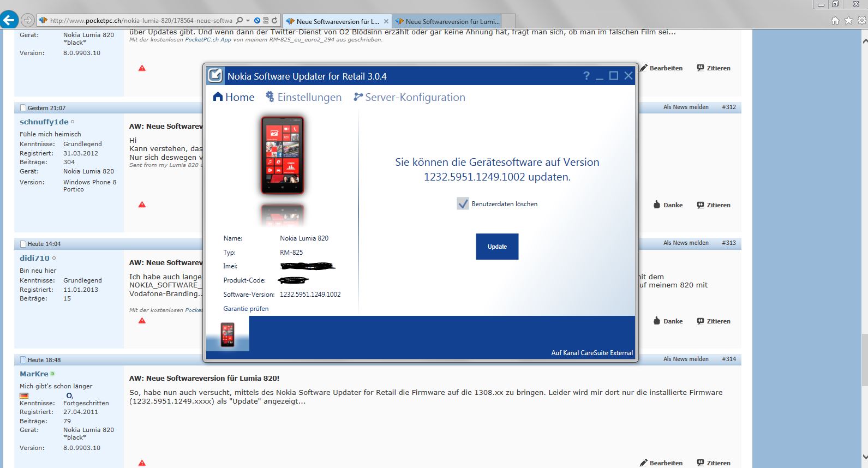868x468 pixels.
Task: Click Als News melden on post #314
Action: pyautogui.click(x=686, y=359)
